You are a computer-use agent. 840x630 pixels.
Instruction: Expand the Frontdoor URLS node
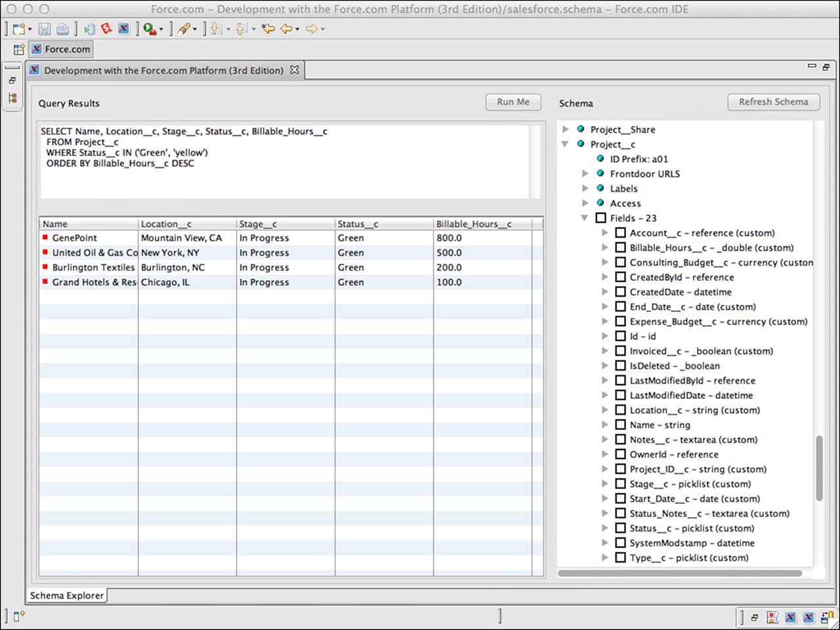[x=585, y=174]
